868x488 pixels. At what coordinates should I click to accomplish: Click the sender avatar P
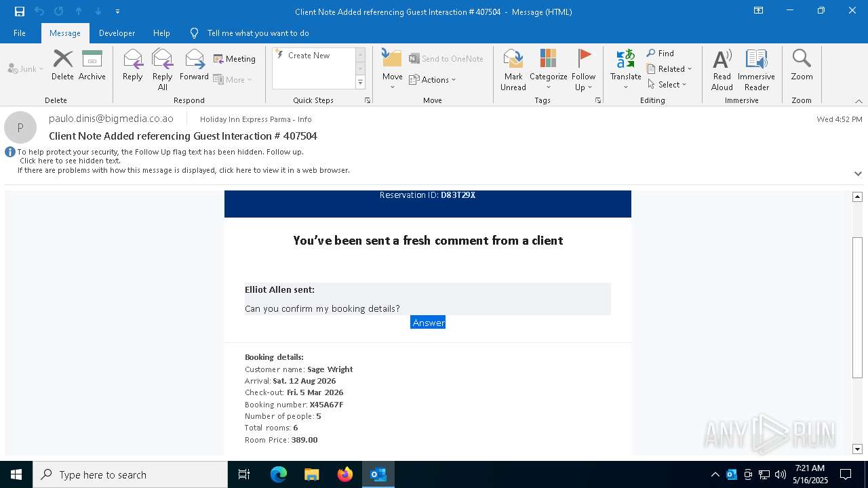[20, 127]
